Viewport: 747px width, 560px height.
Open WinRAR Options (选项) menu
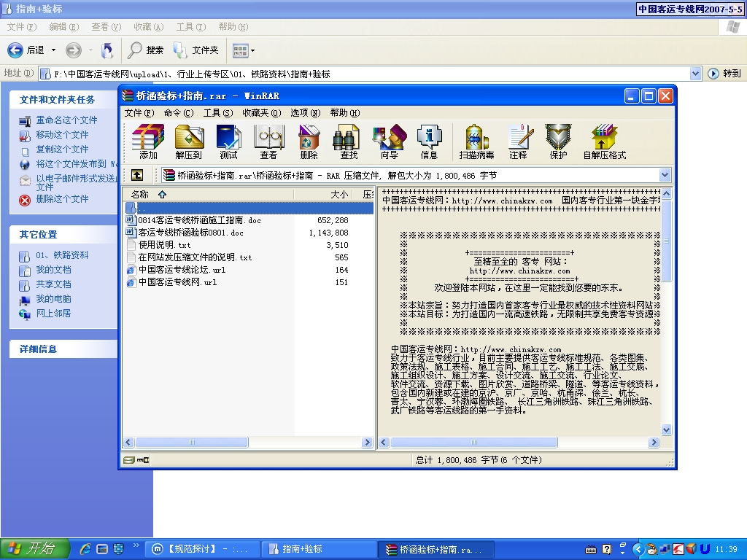point(306,113)
